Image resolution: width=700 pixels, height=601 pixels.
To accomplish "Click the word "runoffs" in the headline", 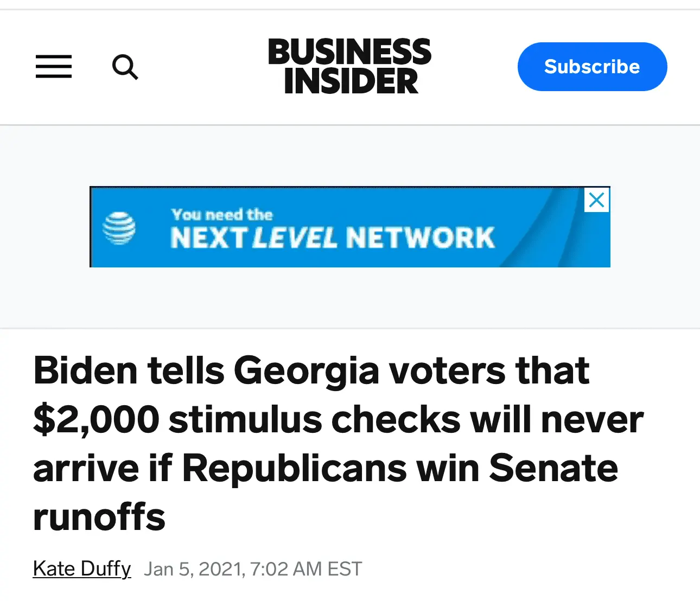I will pyautogui.click(x=99, y=517).
